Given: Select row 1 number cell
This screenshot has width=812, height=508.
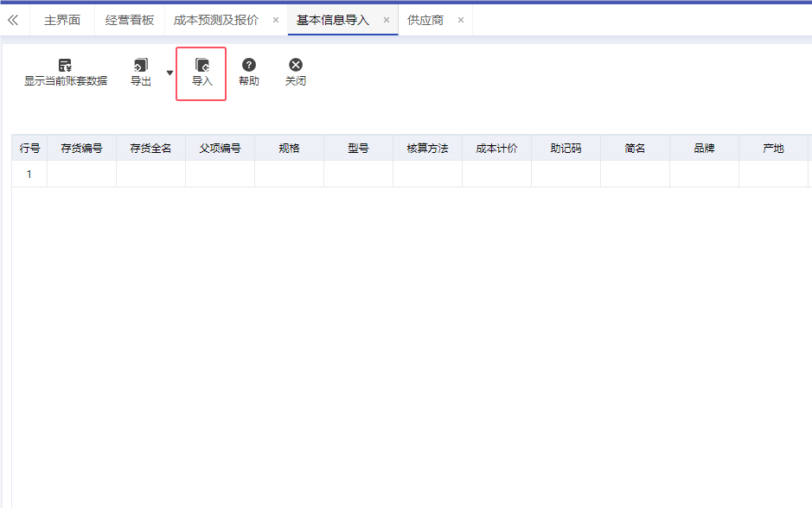Looking at the screenshot, I should coord(29,174).
